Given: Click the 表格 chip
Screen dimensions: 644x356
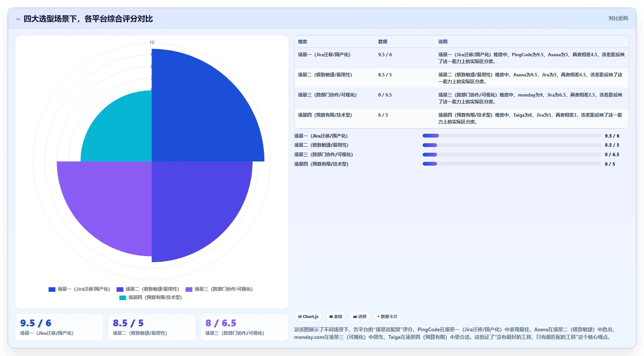Looking at the screenshot, I should coord(336,316).
